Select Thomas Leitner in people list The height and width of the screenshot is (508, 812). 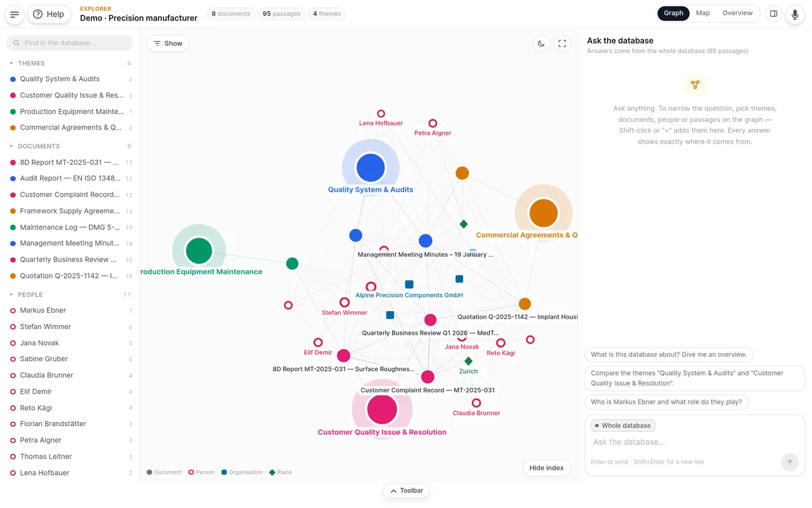[70, 457]
